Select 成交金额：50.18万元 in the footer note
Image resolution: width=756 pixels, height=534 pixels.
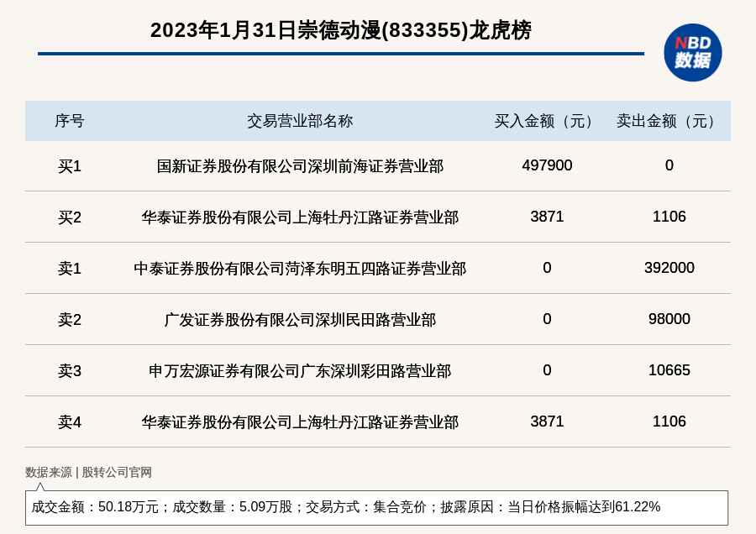[94, 507]
